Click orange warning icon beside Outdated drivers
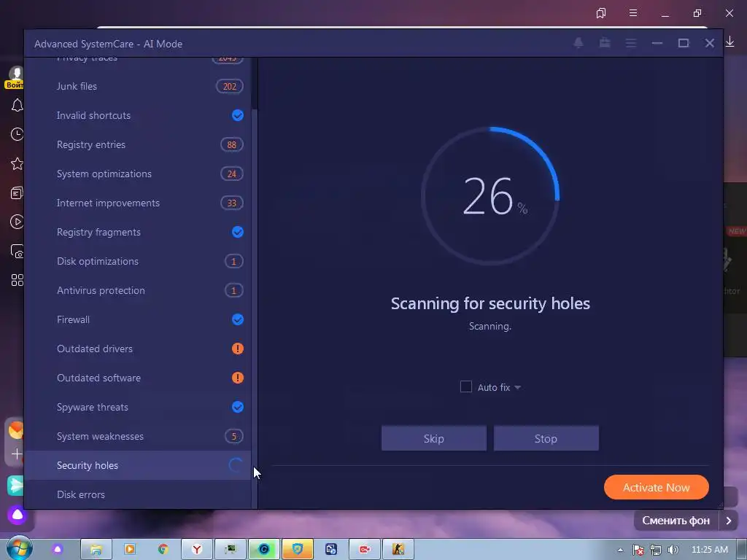747x560 pixels. pos(237,349)
